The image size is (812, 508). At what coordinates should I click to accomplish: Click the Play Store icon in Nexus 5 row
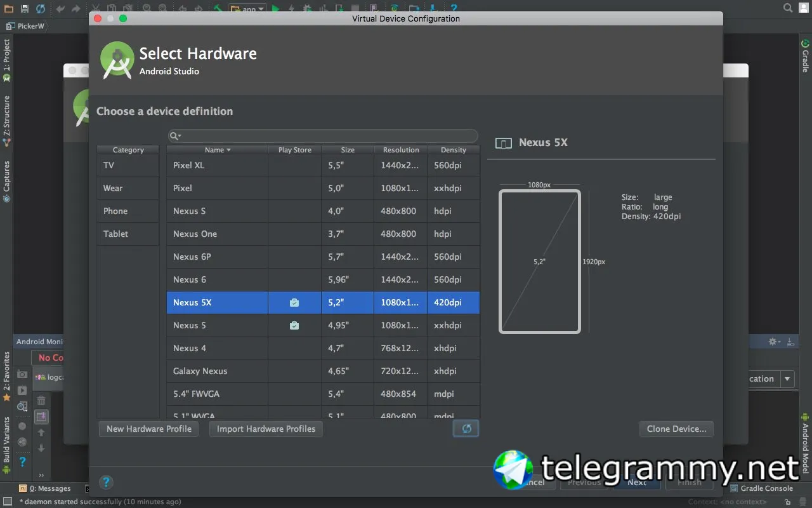point(294,326)
